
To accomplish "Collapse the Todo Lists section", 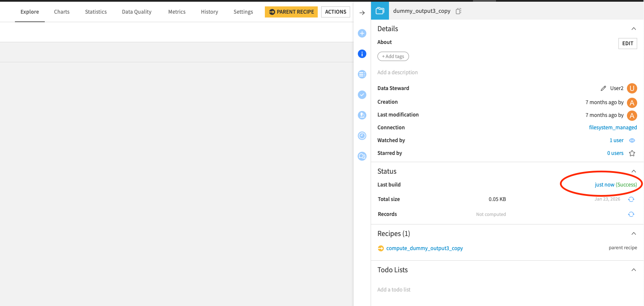I will click(633, 270).
